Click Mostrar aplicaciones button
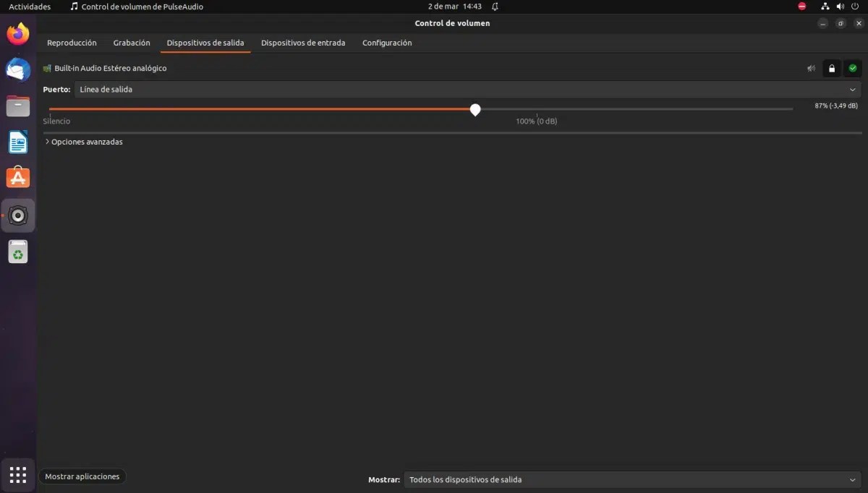 pos(82,476)
